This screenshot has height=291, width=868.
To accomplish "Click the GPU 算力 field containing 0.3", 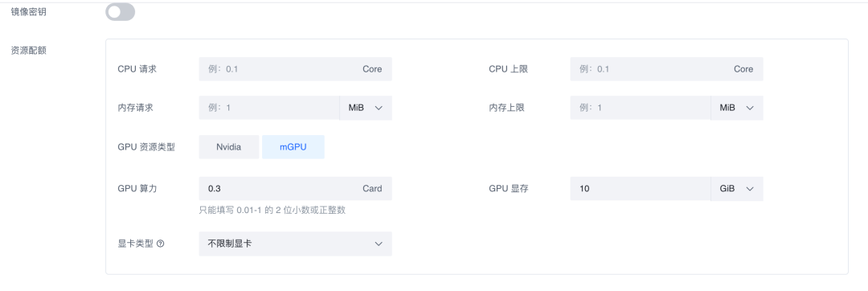I will [x=295, y=189].
